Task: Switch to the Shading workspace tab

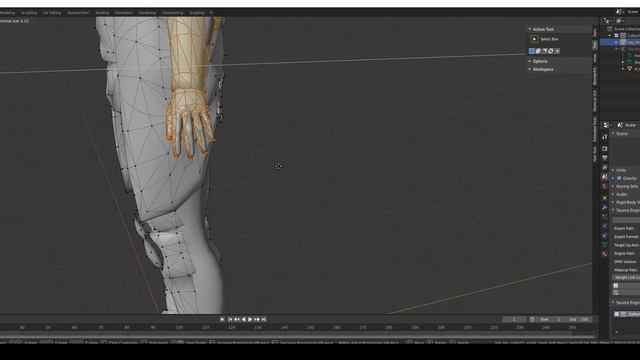Action: 102,13
